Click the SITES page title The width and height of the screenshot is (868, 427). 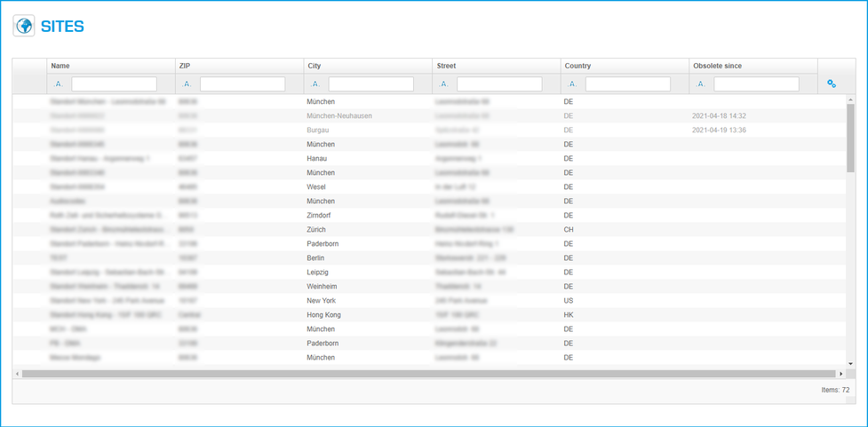click(62, 26)
